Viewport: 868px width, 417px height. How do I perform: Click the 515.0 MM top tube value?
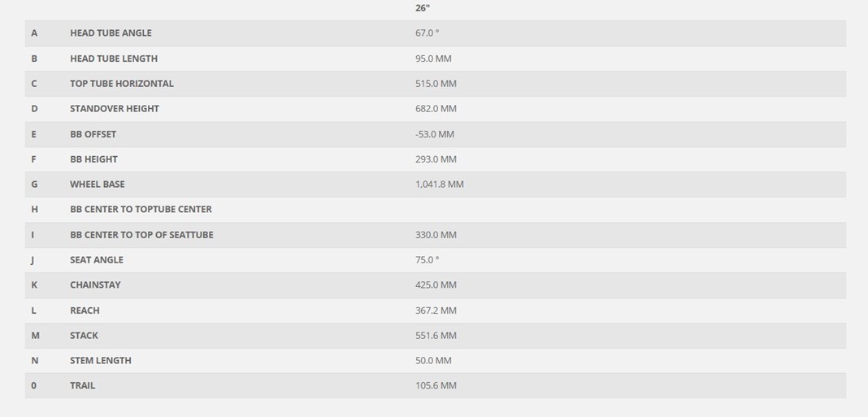click(436, 84)
